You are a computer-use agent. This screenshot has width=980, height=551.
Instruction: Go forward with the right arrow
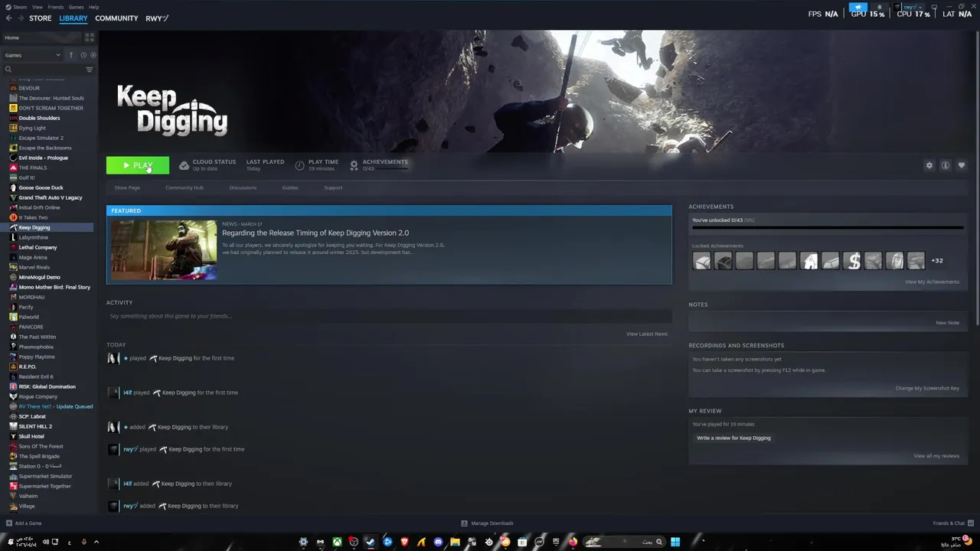20,18
